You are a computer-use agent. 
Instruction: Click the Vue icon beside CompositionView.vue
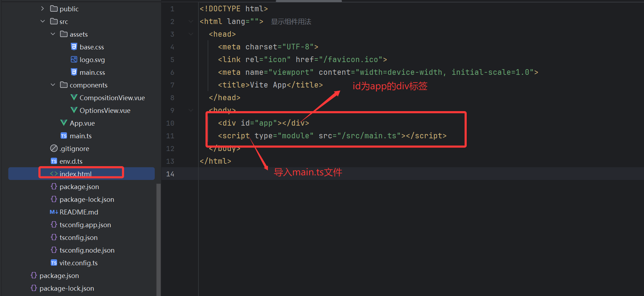74,97
